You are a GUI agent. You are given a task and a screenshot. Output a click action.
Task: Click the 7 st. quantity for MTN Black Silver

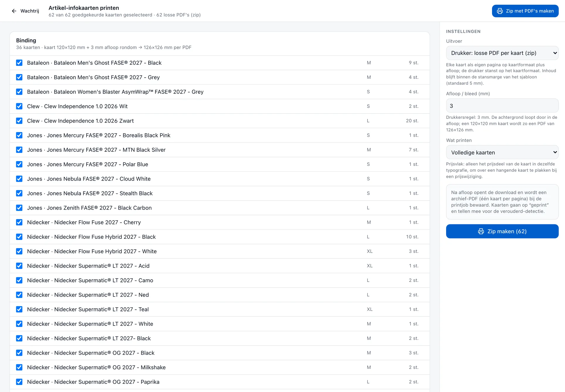coord(413,150)
